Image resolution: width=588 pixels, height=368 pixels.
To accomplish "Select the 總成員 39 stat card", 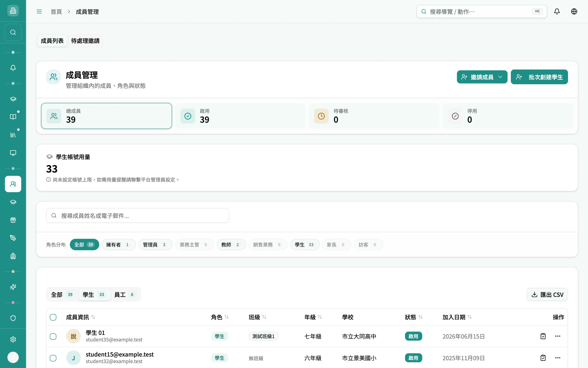I will tap(106, 116).
